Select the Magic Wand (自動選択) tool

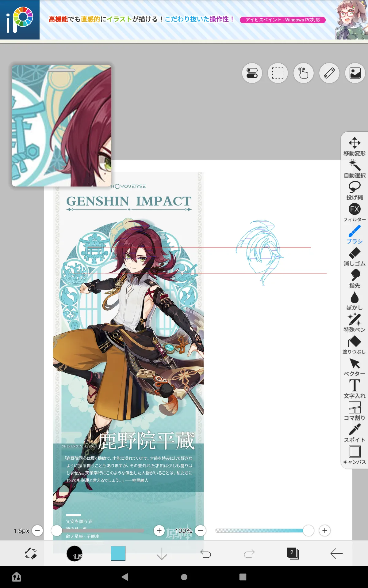pos(355,168)
